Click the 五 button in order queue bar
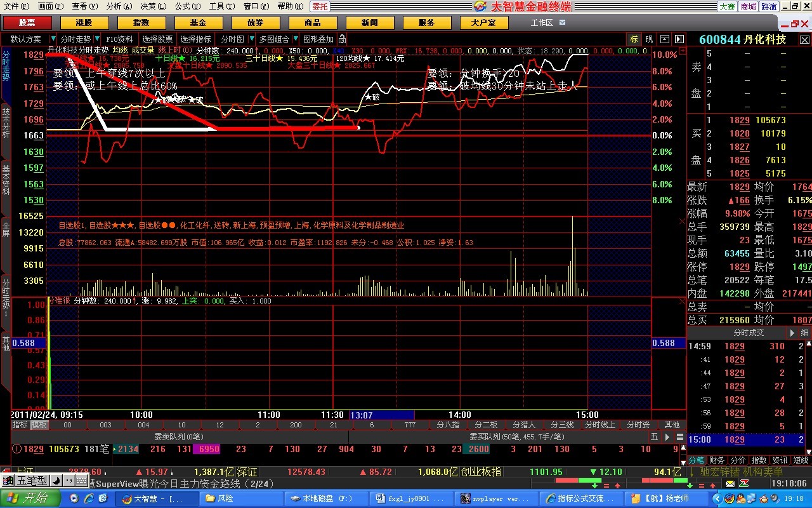 pyautogui.click(x=655, y=437)
